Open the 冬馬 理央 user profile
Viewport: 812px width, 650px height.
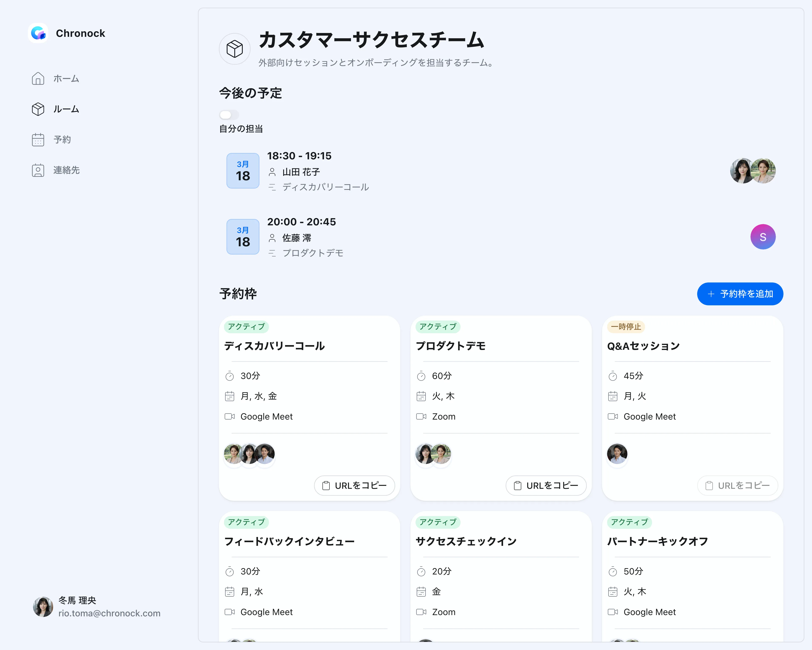[x=96, y=607]
